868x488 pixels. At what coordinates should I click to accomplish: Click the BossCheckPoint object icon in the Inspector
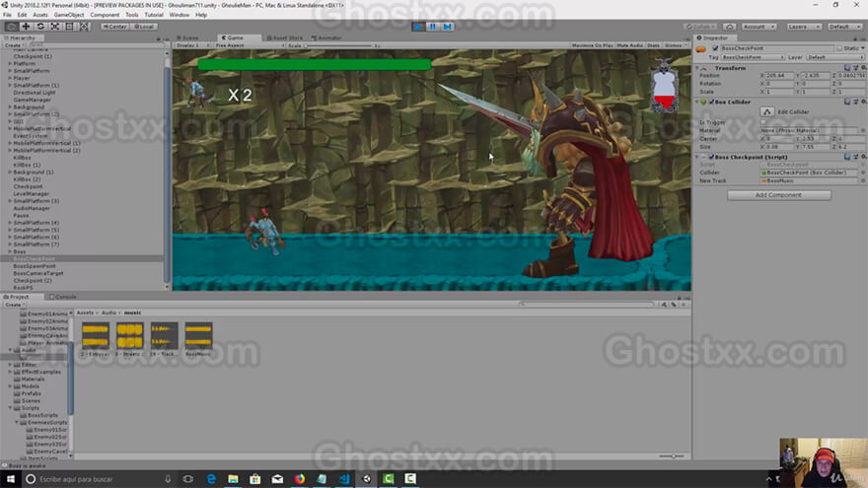click(701, 49)
